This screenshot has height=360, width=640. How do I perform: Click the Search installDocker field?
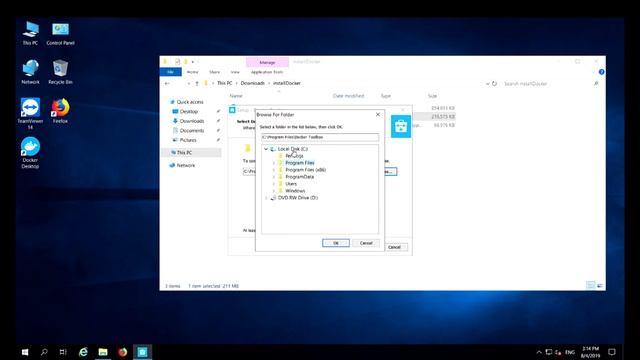point(547,84)
